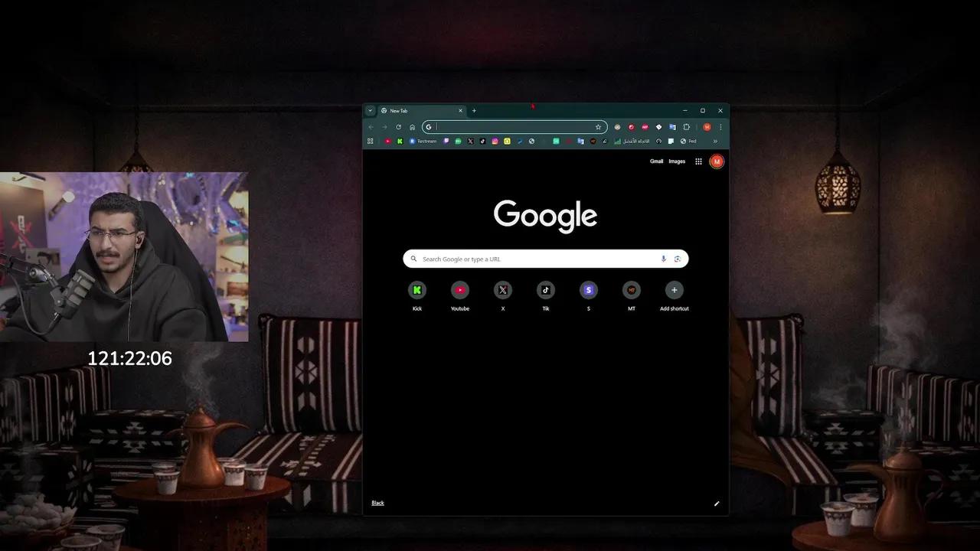
Task: Start voice search with microphone
Action: 664,259
